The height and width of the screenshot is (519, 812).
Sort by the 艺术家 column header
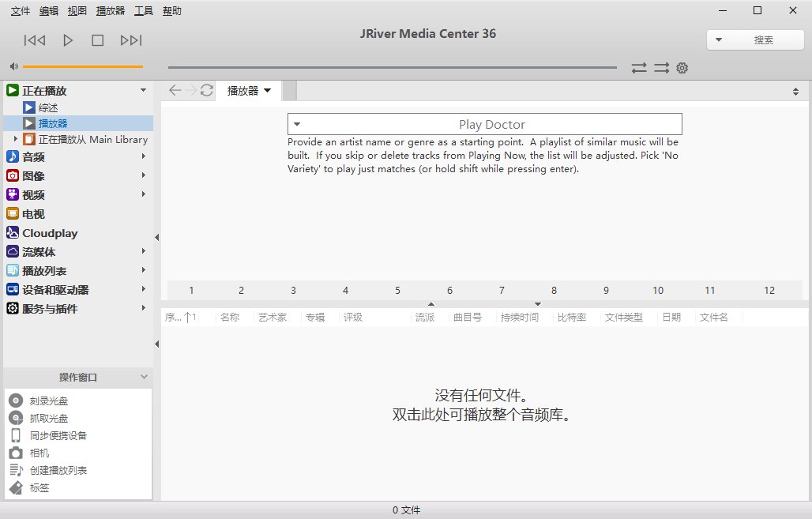coord(273,317)
